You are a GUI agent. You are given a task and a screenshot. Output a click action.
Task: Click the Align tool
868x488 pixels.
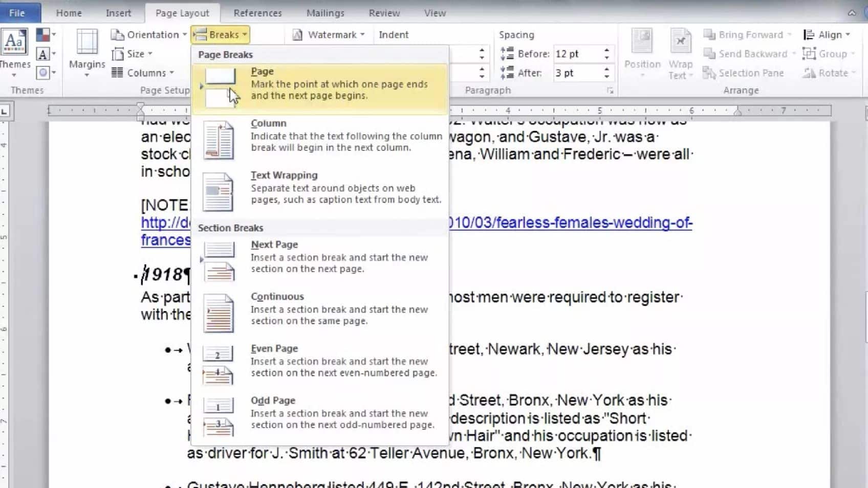827,34
